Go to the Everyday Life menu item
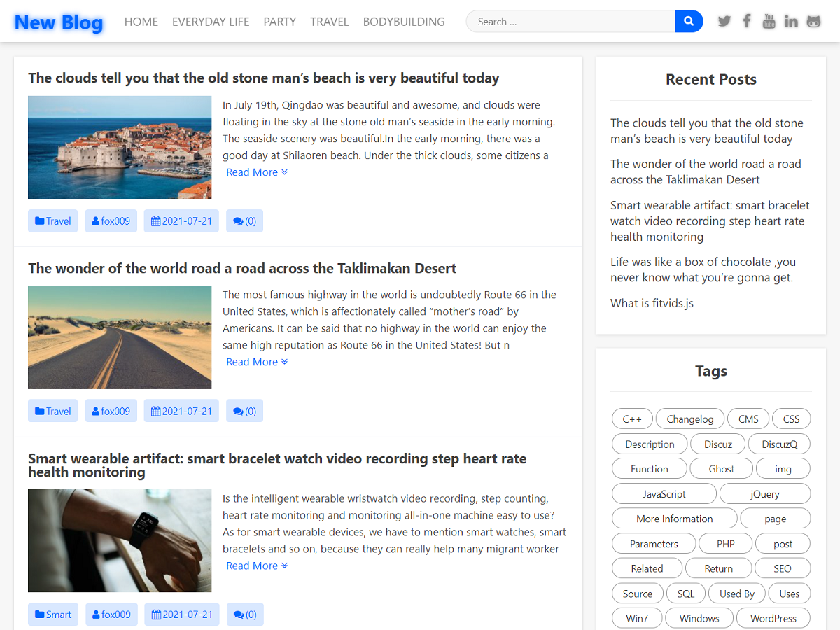 click(x=211, y=22)
